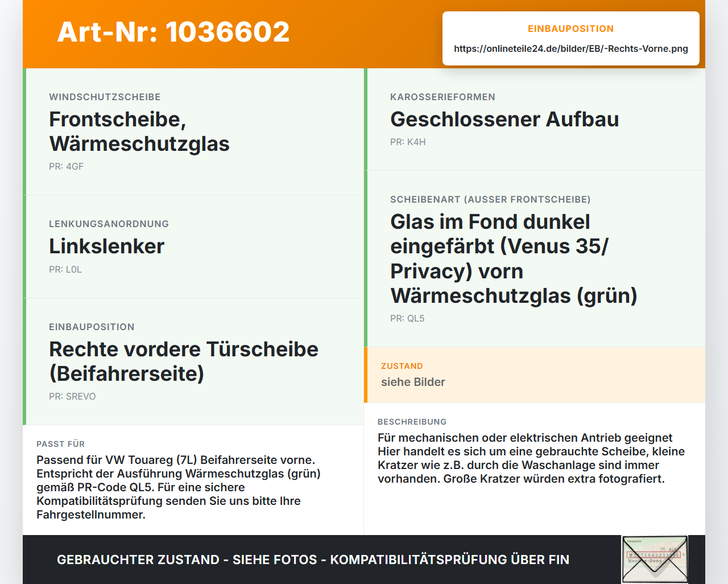Select the PR: 4GF code

(x=66, y=166)
